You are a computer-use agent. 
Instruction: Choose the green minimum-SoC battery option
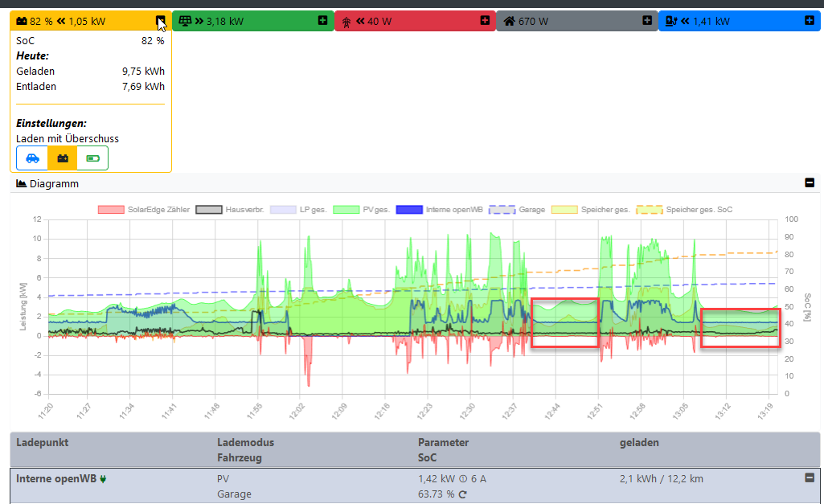click(x=92, y=158)
